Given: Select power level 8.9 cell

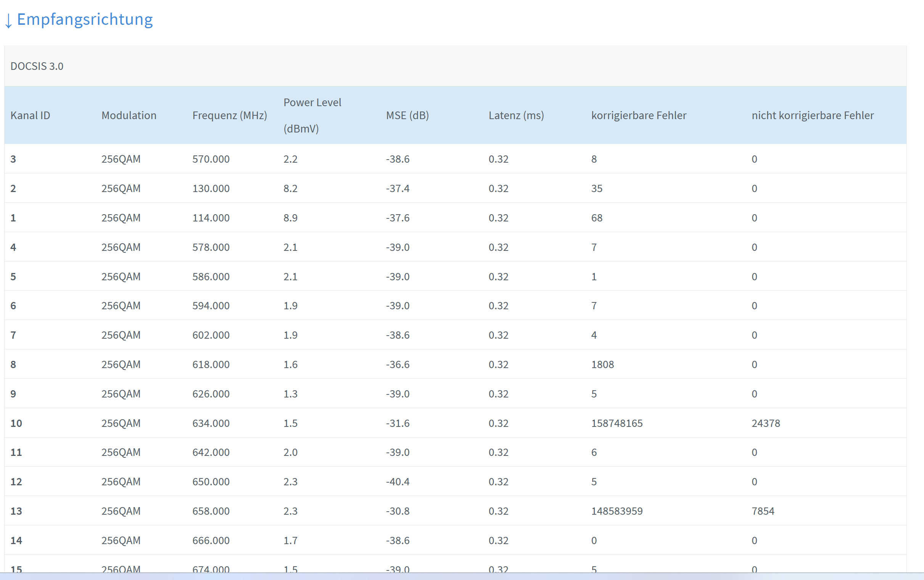Looking at the screenshot, I should coord(290,218).
